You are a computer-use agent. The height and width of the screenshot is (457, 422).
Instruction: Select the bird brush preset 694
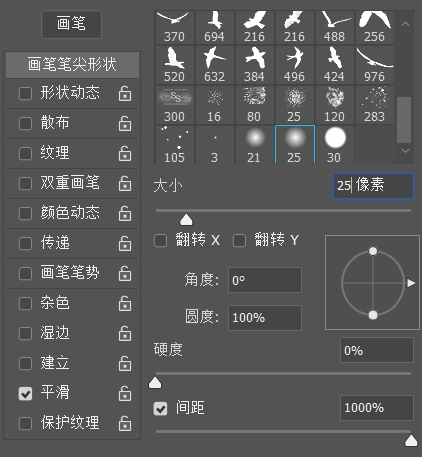coord(215,27)
